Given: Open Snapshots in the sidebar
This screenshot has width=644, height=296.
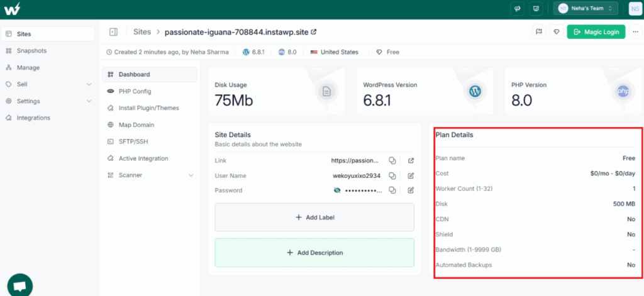Looking at the screenshot, I should [48, 51].
